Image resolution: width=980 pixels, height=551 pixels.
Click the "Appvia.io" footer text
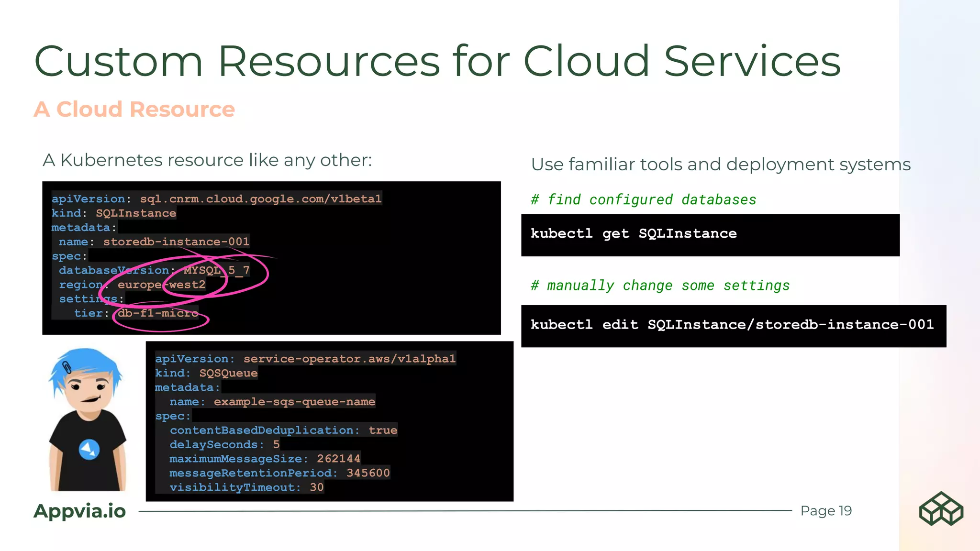coord(79,511)
